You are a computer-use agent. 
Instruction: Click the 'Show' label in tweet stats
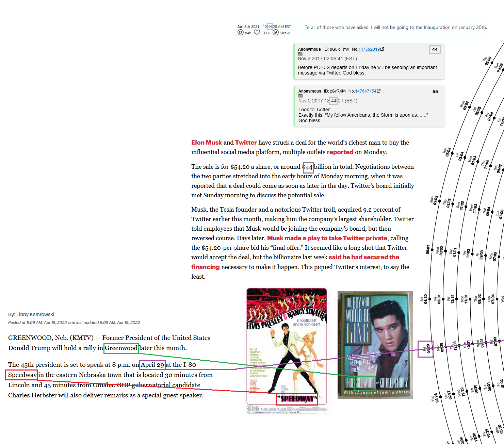pos(284,33)
